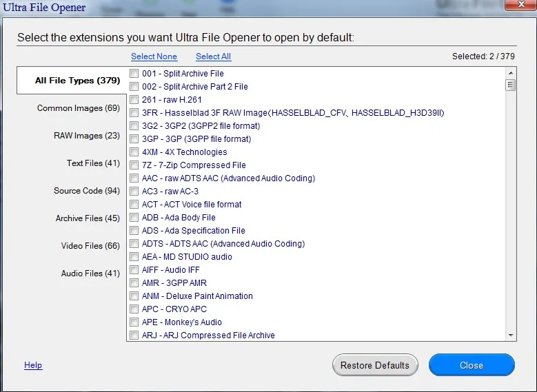
Task: Enable the AMR 3GPP AMR checkbox
Action: pos(134,282)
